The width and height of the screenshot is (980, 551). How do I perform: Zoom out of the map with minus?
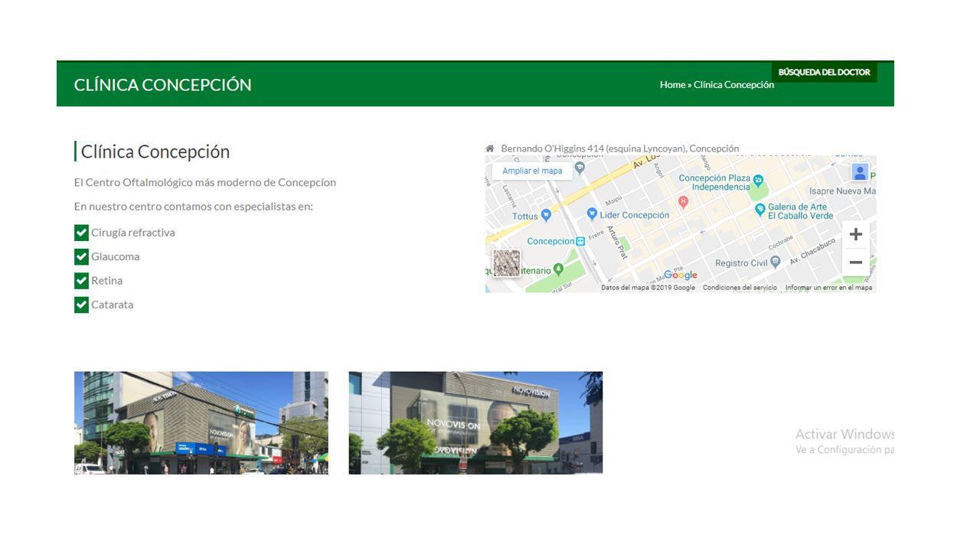coord(856,262)
